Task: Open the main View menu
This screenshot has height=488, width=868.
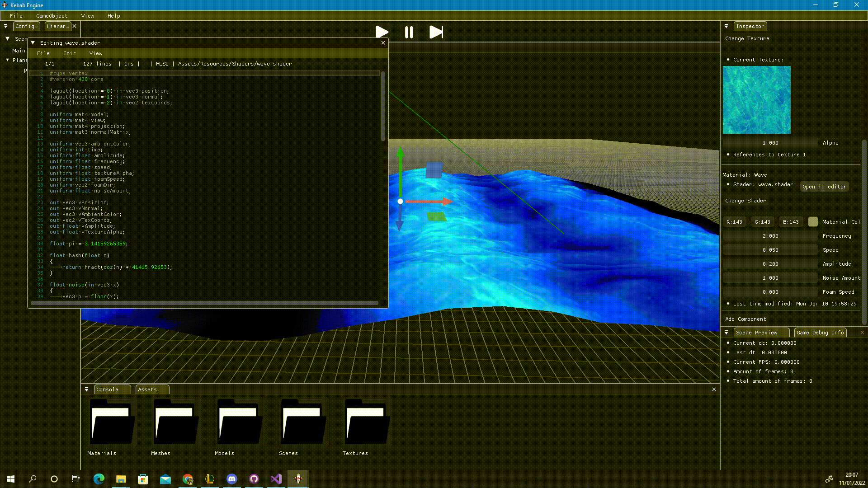Action: pos(88,16)
